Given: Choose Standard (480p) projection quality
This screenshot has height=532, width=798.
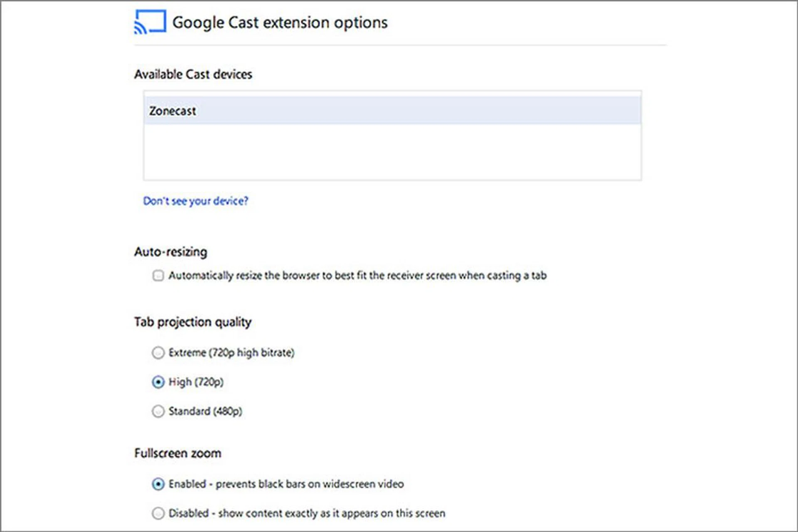Looking at the screenshot, I should (158, 411).
